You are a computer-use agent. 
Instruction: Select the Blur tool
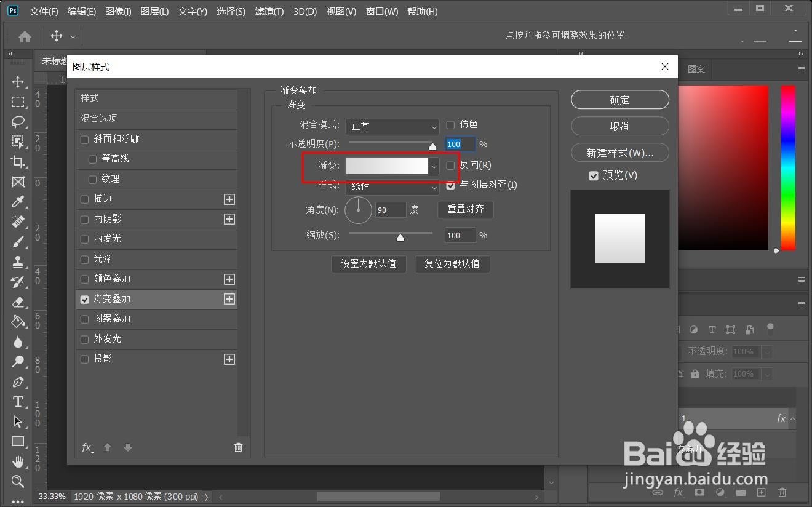coord(18,342)
